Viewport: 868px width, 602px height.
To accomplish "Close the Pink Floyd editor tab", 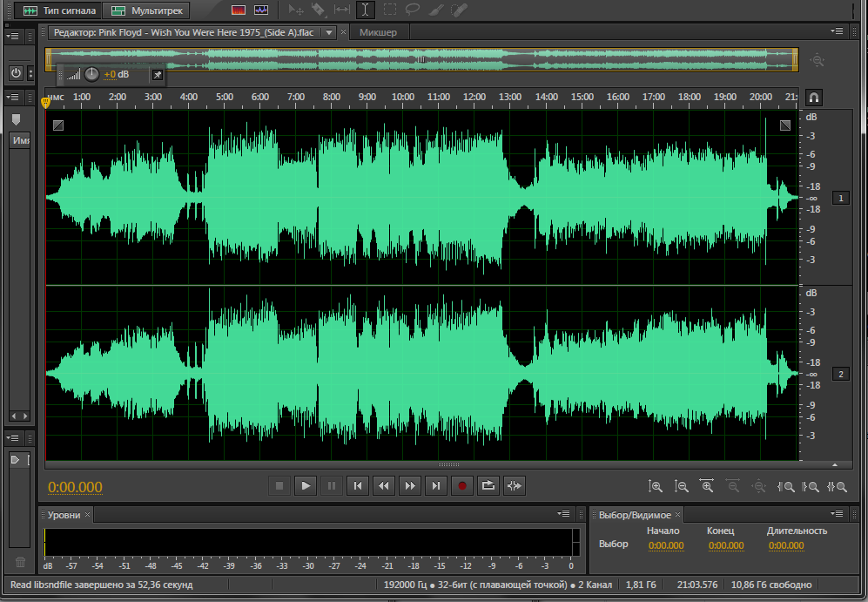I will click(343, 32).
